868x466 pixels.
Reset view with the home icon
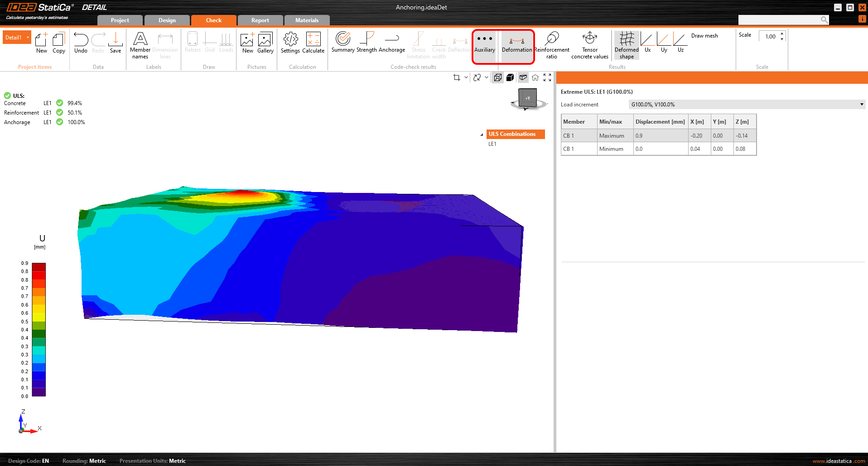(535, 77)
